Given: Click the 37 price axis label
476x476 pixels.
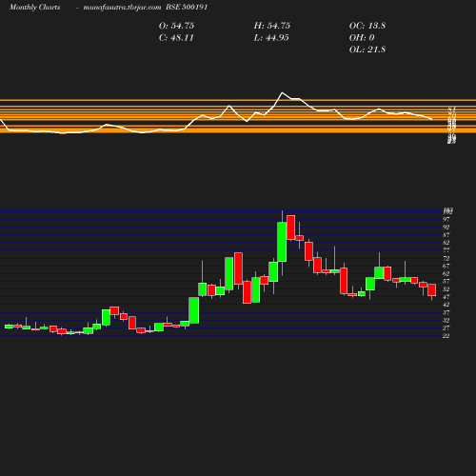Looking at the screenshot, I should click(446, 312).
